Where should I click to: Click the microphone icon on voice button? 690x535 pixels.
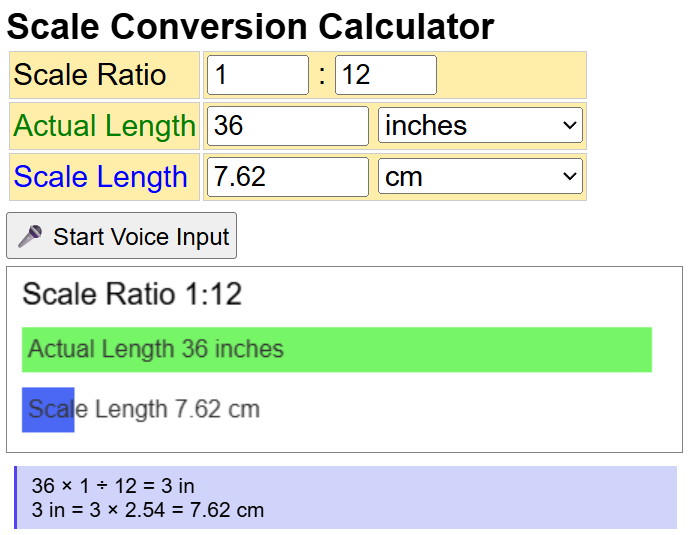point(30,237)
